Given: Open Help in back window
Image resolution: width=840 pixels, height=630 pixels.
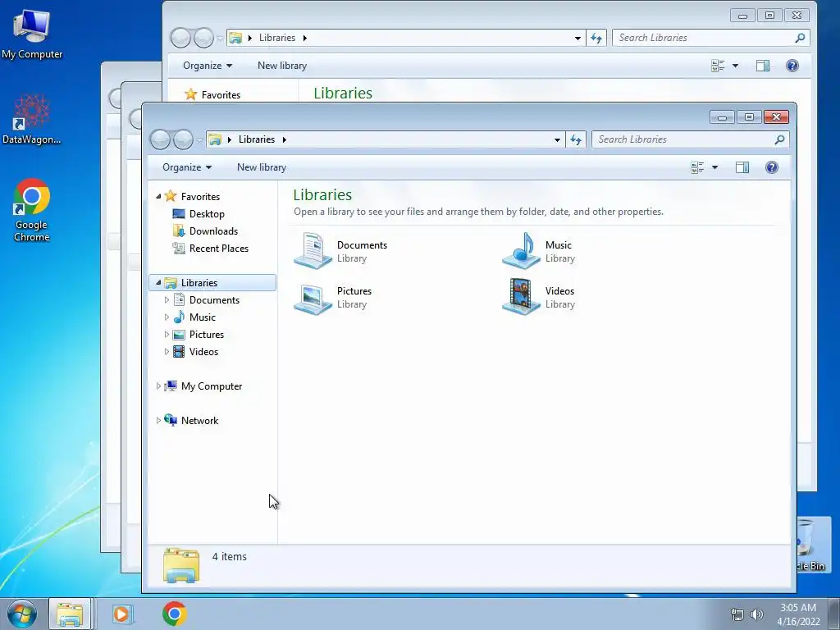Looking at the screenshot, I should [792, 66].
